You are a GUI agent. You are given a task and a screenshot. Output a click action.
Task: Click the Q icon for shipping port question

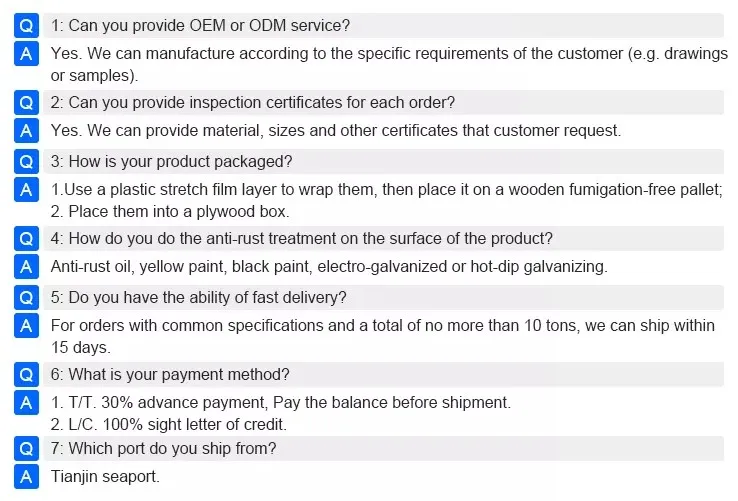coord(26,449)
